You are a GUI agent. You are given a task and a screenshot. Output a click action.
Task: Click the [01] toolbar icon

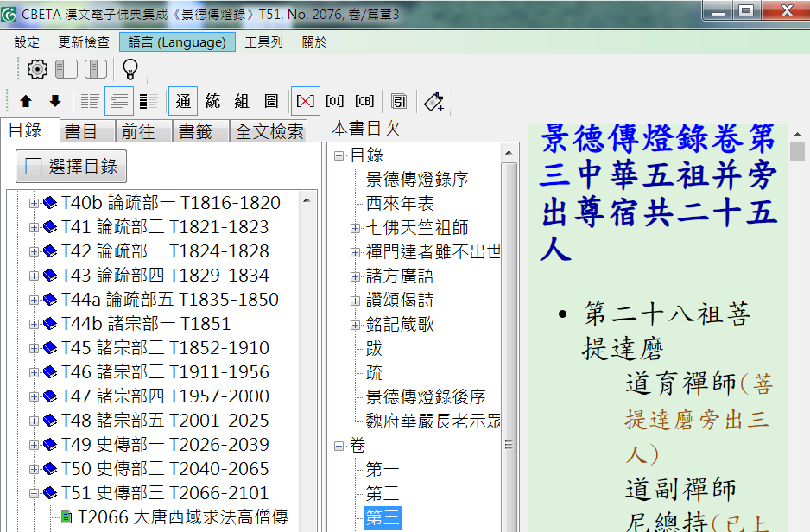tap(334, 101)
